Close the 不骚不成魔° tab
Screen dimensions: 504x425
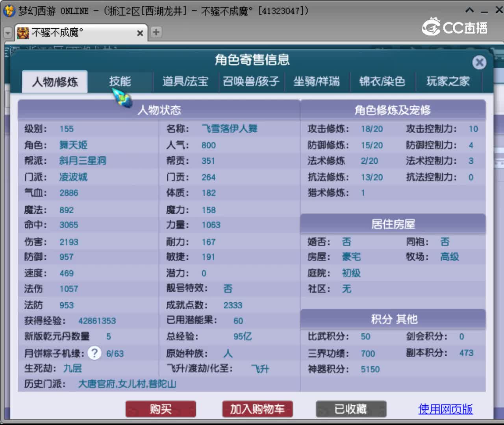(x=140, y=33)
